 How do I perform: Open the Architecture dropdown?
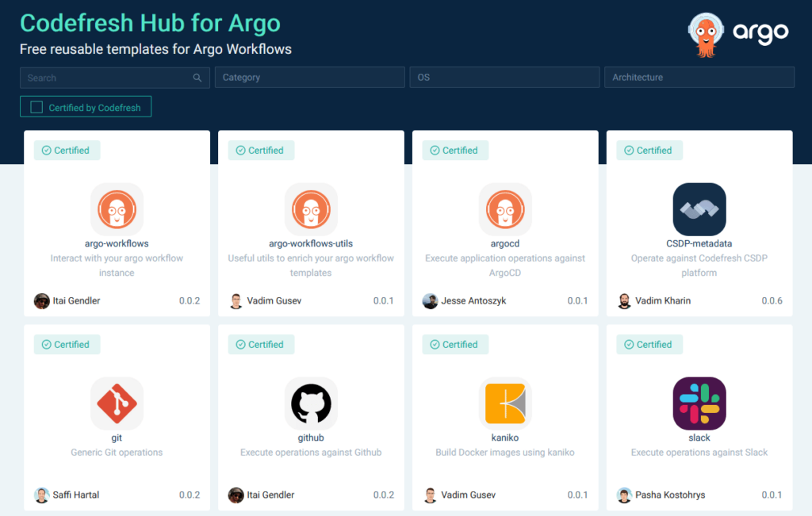coord(699,77)
